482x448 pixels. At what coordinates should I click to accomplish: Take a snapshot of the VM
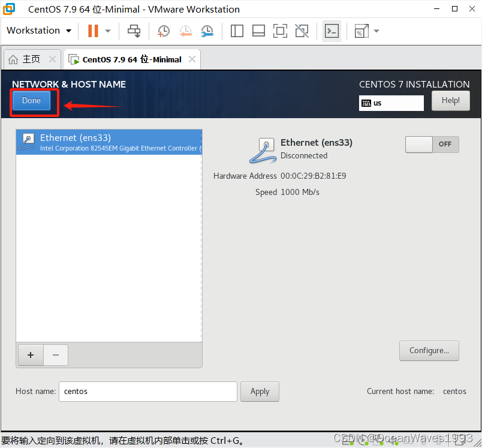pyautogui.click(x=164, y=31)
